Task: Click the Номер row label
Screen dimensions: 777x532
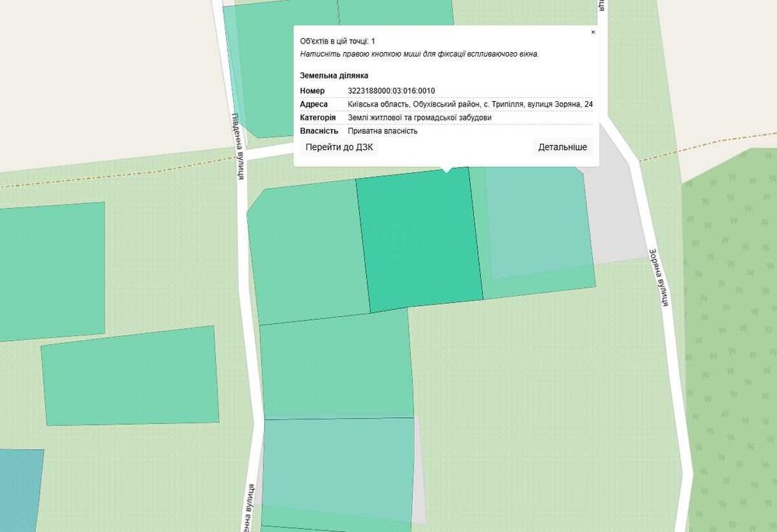Action: [312, 91]
